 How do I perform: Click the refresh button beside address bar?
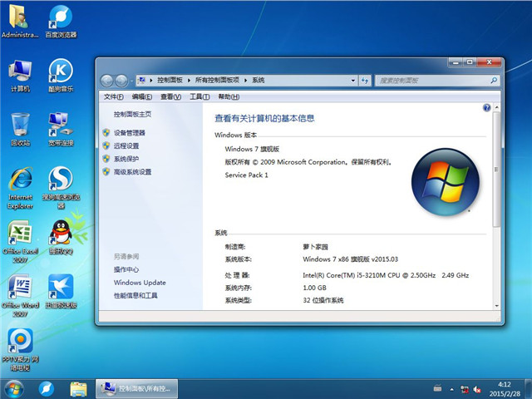click(367, 81)
